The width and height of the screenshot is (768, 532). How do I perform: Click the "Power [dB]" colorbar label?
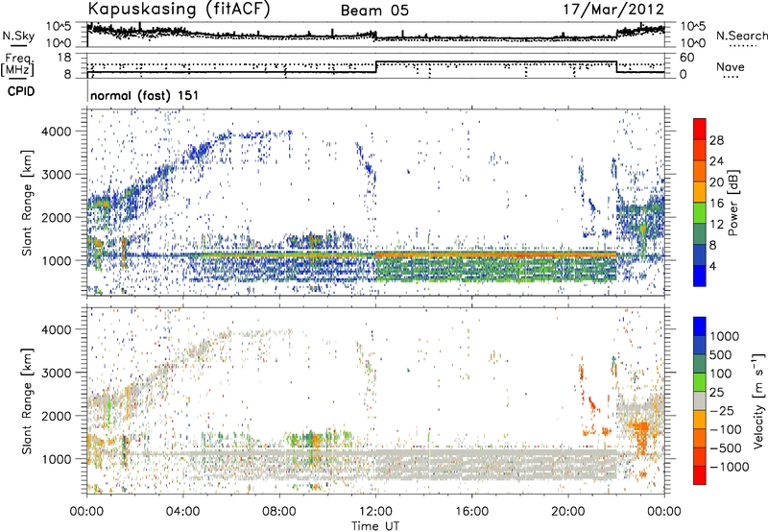point(732,203)
